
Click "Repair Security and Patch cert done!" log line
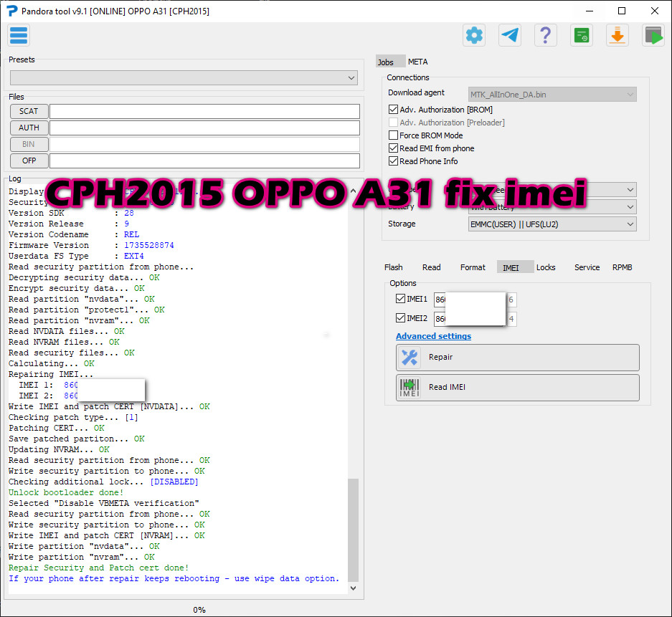pos(98,568)
